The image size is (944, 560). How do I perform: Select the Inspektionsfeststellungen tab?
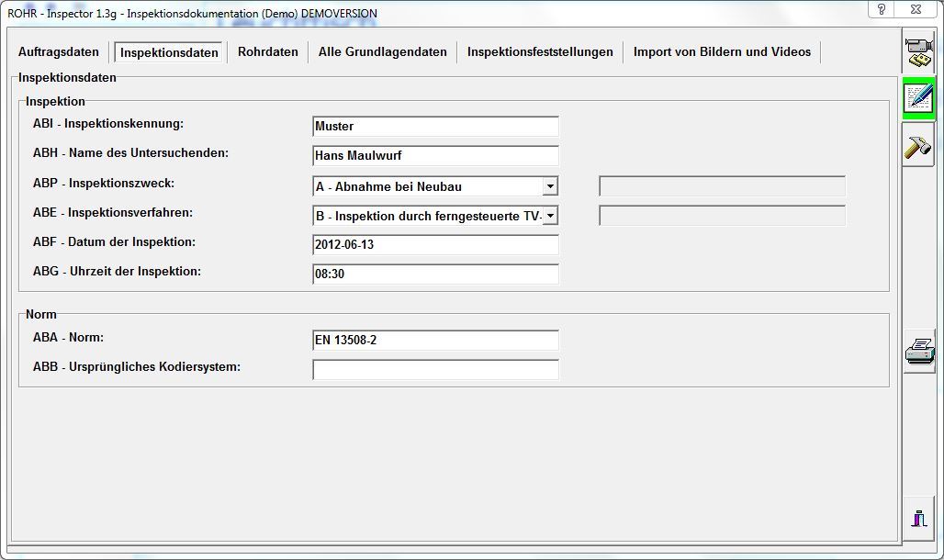[x=540, y=52]
